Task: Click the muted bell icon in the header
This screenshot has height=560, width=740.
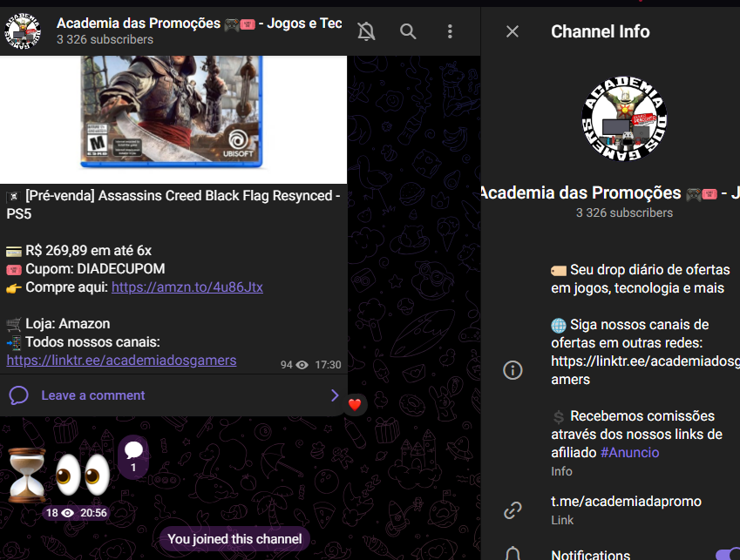Action: [366, 31]
